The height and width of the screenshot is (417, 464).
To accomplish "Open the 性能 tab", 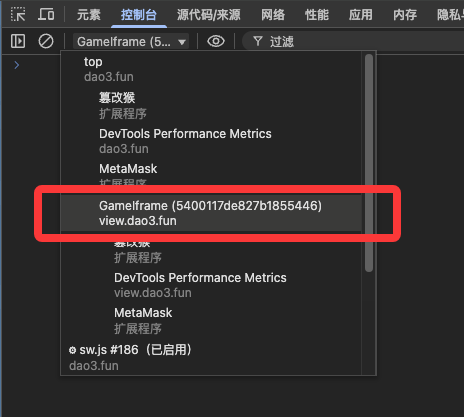I will 317,15.
